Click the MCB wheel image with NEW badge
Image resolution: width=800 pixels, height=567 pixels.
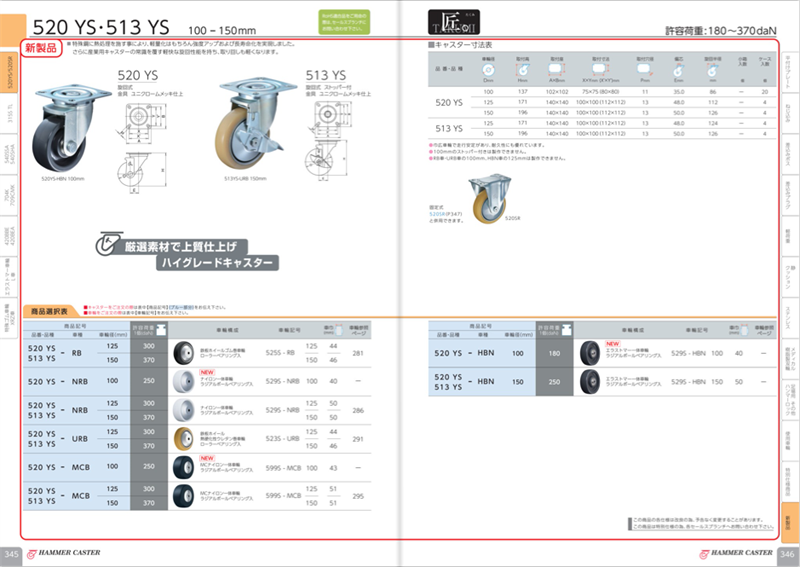click(184, 467)
